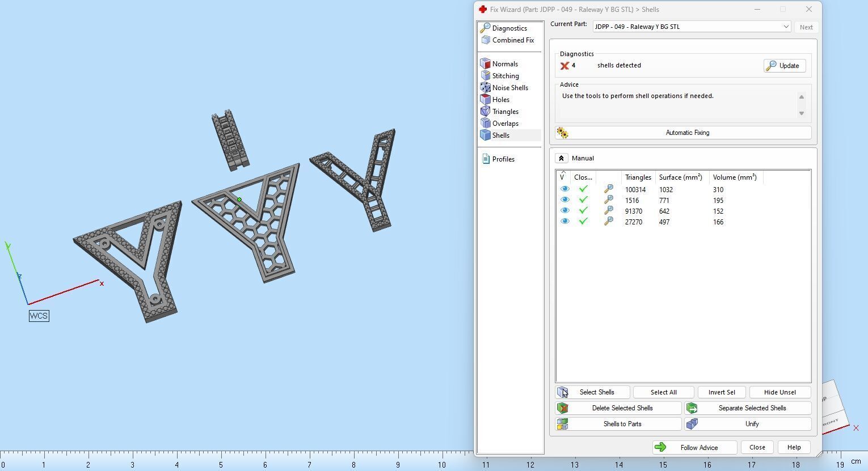Viewport: 868px width, 471px height.
Task: Click the Follow Advice button
Action: pyautogui.click(x=694, y=447)
